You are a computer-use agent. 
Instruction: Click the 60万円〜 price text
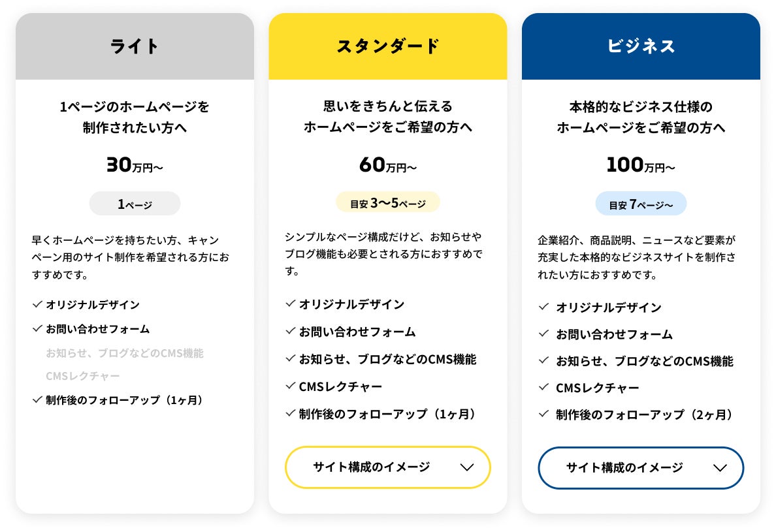point(388,165)
